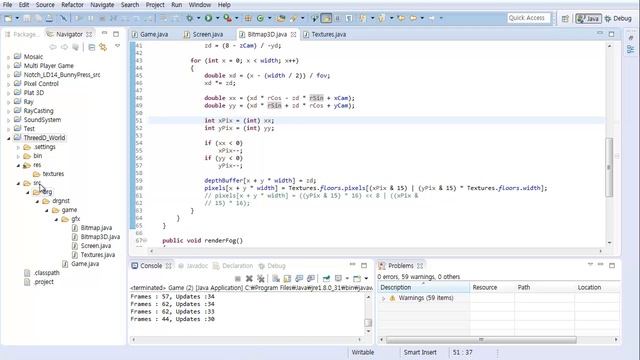Switch to the Declaration view tab
Viewport: 640px width, 360px height.
pyautogui.click(x=233, y=266)
